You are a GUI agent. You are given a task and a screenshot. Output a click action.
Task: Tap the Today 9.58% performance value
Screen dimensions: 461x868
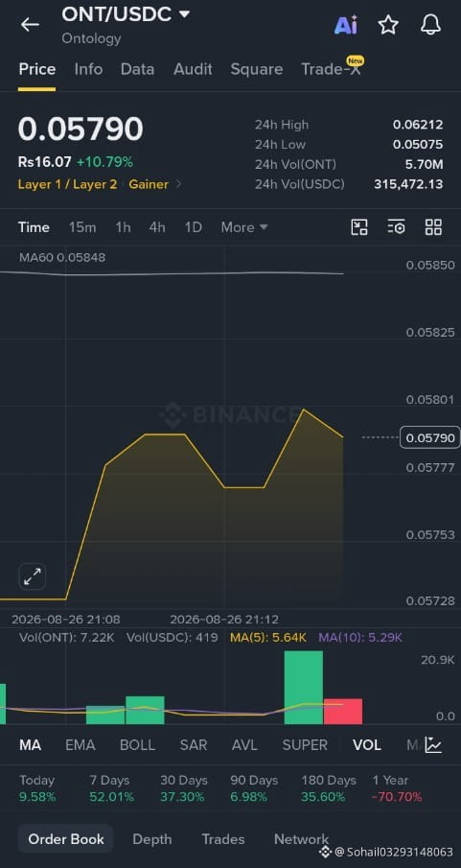tap(36, 797)
